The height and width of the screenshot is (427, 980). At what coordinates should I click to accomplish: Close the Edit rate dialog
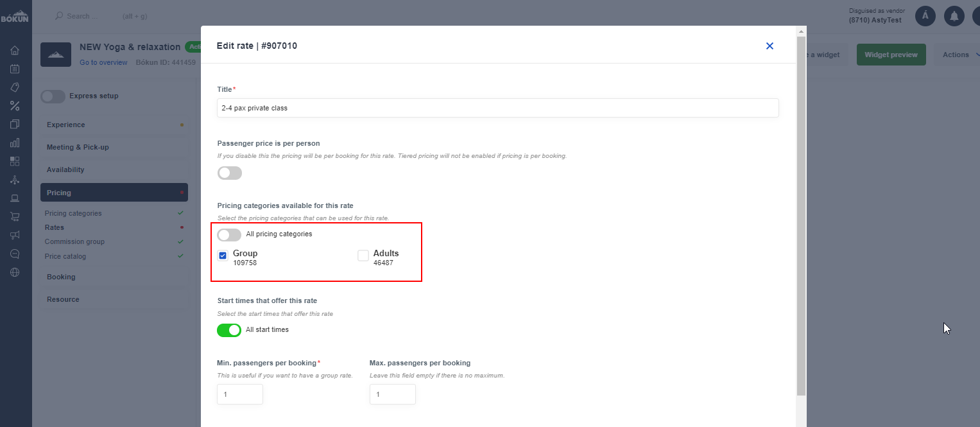click(x=769, y=46)
